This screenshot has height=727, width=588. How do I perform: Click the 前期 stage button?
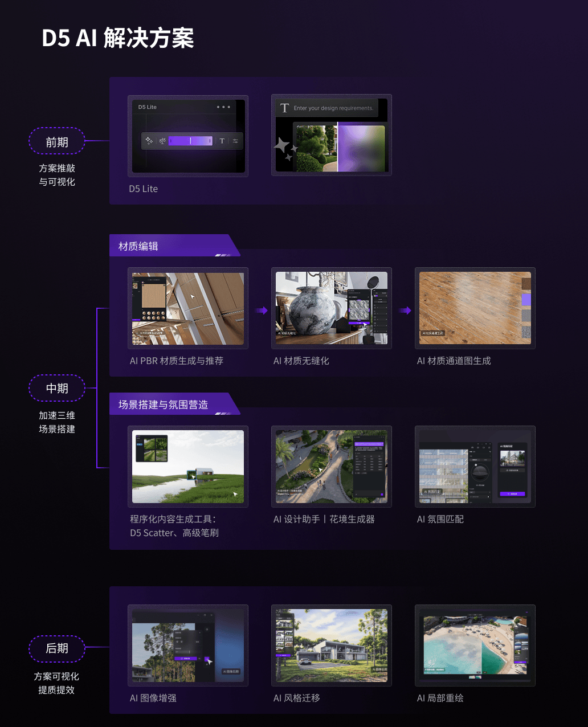click(57, 142)
